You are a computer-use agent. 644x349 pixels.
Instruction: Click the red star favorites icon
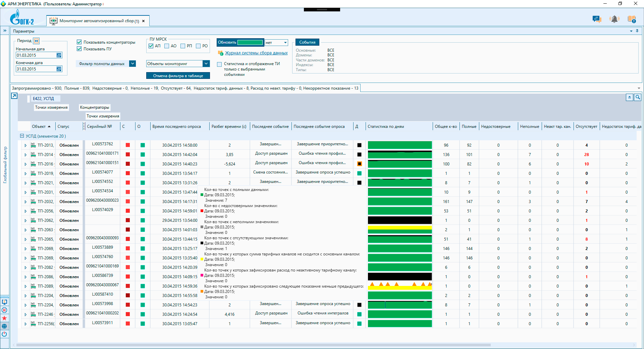[4, 318]
